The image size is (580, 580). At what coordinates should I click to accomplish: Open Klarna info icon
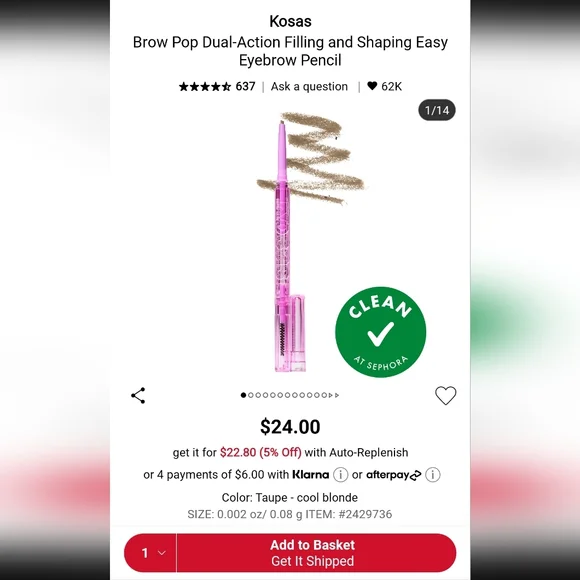[x=340, y=475]
